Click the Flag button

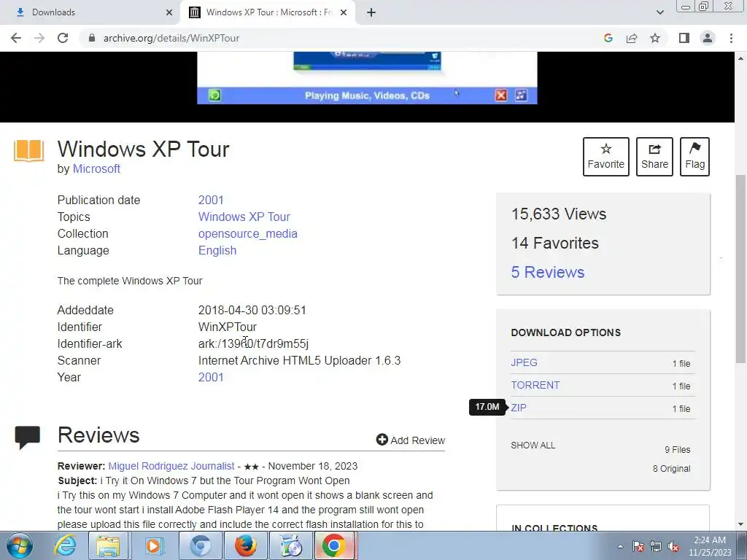coord(694,157)
